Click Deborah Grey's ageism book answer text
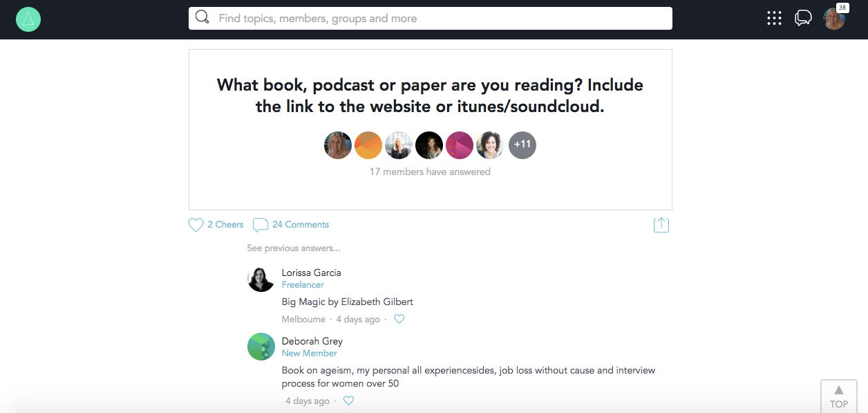This screenshot has width=868, height=413. [x=469, y=376]
